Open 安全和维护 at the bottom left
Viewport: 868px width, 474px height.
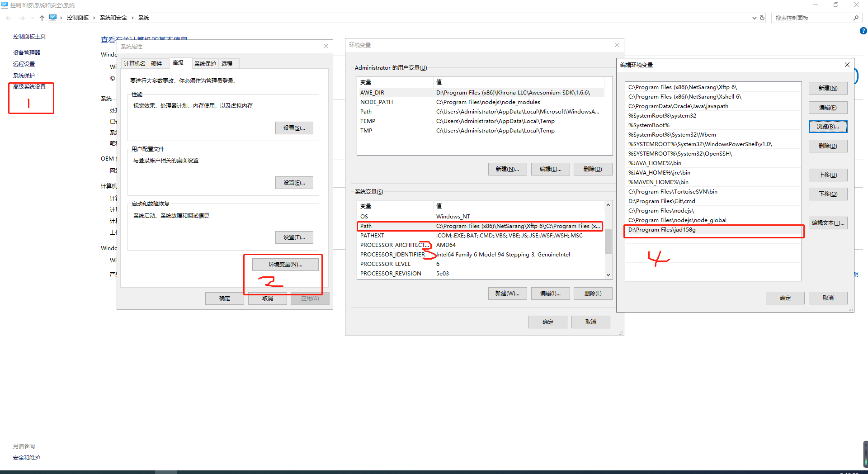pos(26,457)
